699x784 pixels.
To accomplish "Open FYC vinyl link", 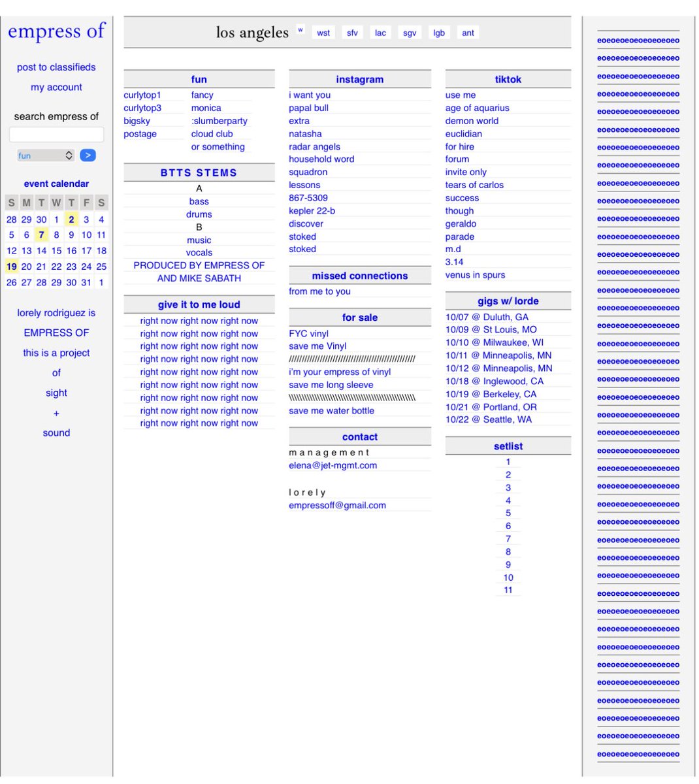I will point(309,334).
